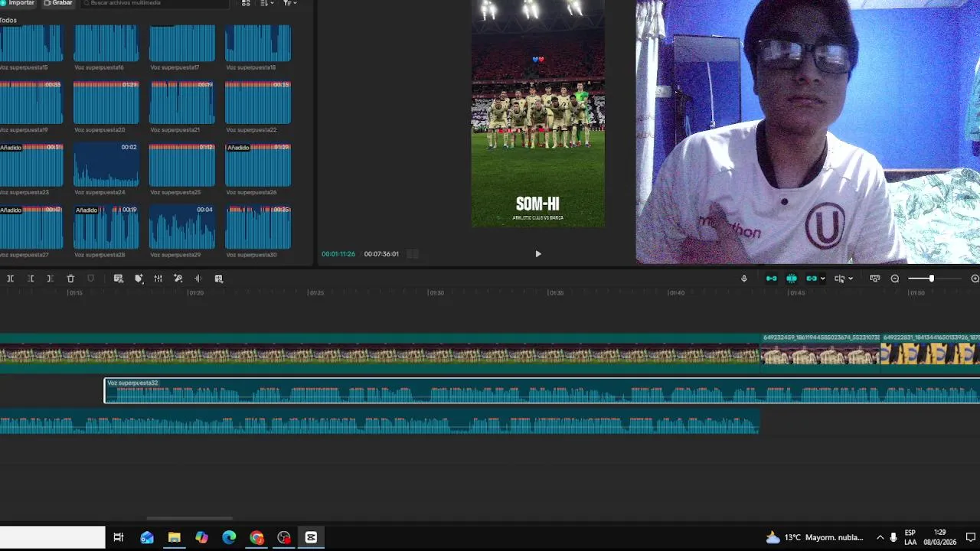Toggle auto snapping on timeline
The image size is (980, 551).
coord(792,279)
